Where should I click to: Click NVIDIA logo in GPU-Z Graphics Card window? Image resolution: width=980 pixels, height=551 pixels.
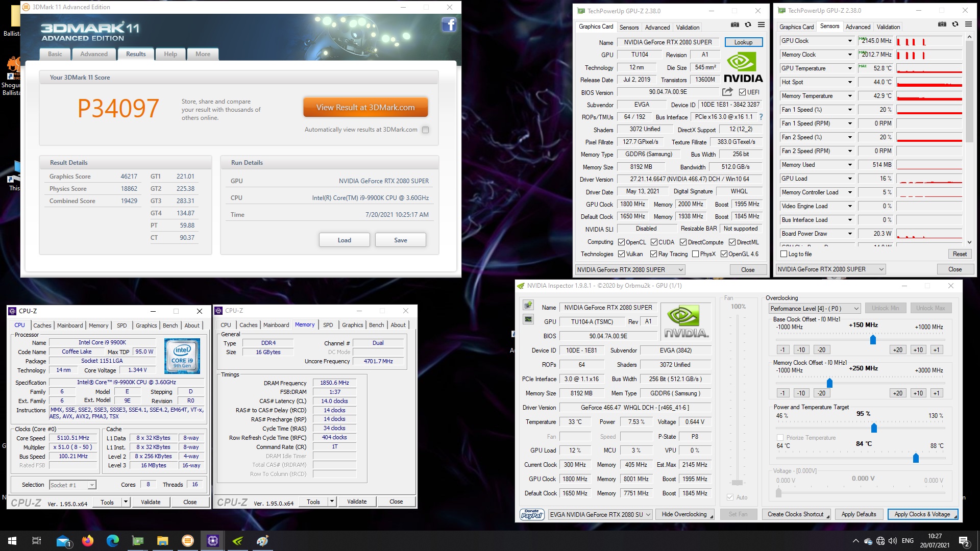(x=743, y=68)
